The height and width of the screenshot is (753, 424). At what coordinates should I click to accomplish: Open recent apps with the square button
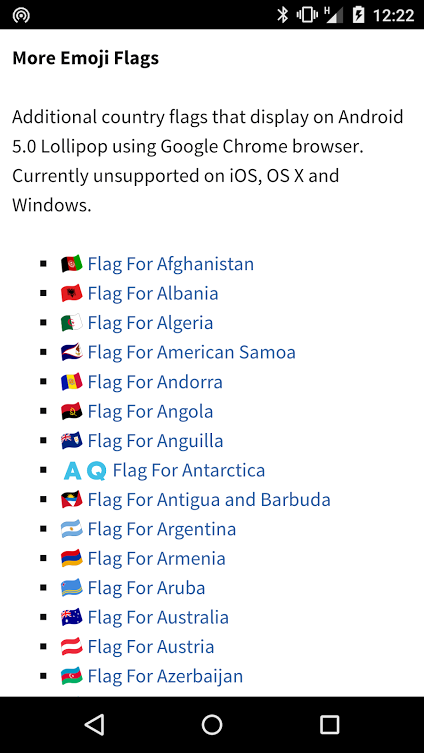(x=329, y=725)
